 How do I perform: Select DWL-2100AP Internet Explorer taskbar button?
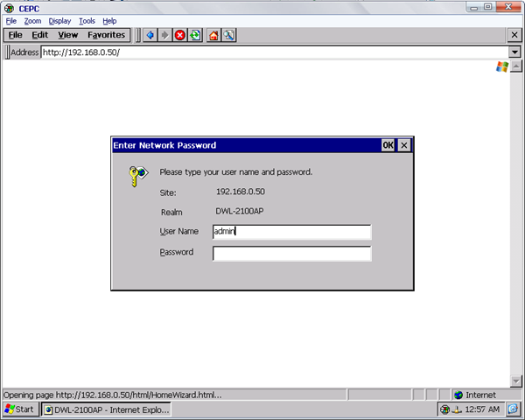[x=107, y=409]
